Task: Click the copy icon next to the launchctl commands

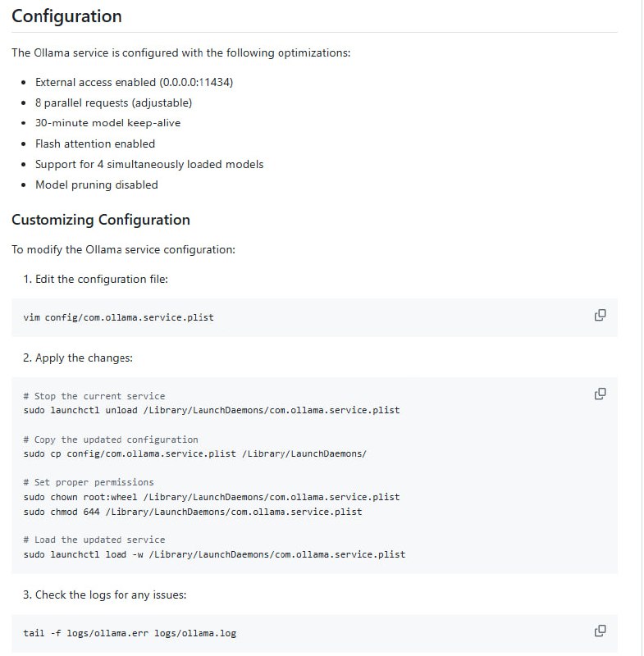Action: point(600,394)
